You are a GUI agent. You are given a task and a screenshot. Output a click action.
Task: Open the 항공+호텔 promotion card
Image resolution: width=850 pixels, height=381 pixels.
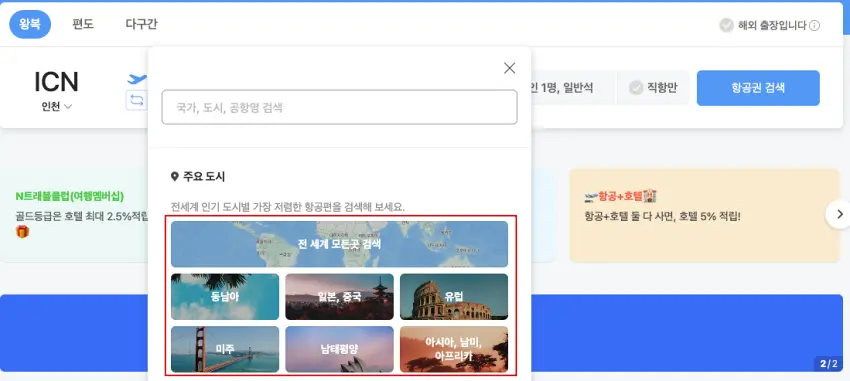point(704,215)
